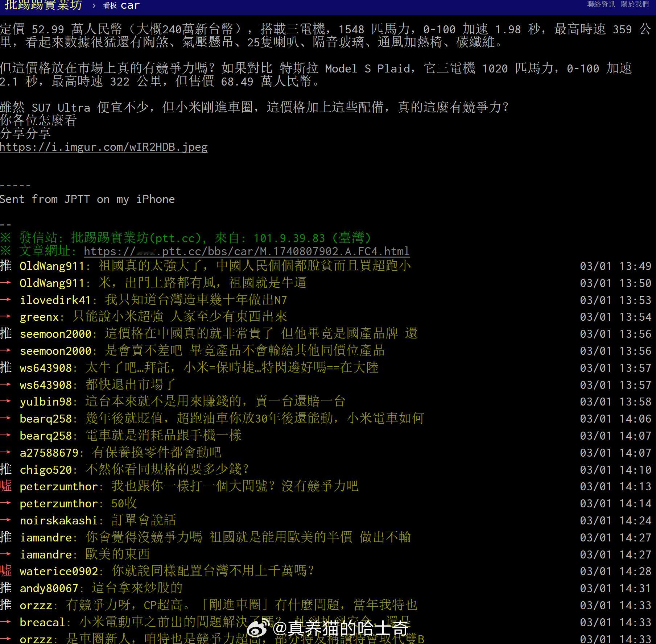Viewport: 656px width, 644px height.
Task: Click the 分享分享 line in the post
Action: coord(25,134)
